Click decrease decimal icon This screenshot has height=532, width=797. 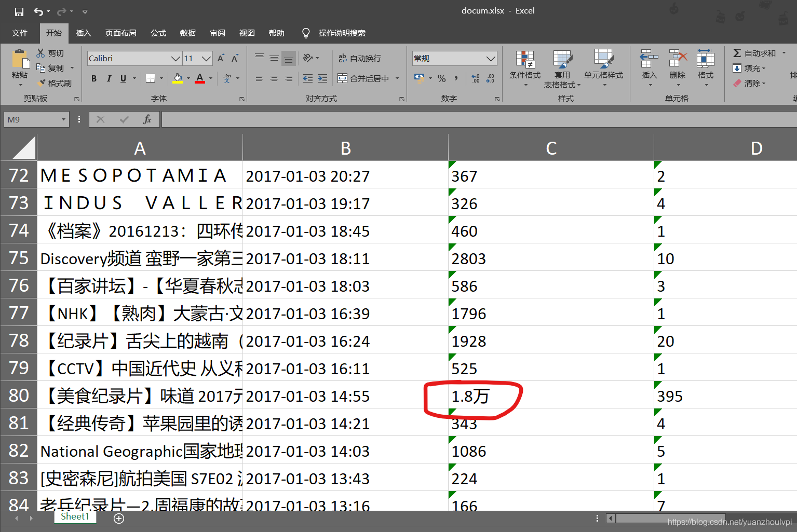490,78
